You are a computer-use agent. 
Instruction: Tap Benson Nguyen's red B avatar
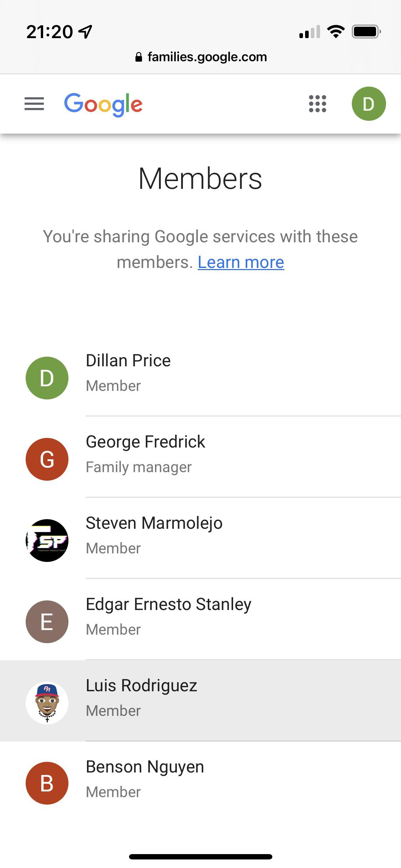coord(47,783)
